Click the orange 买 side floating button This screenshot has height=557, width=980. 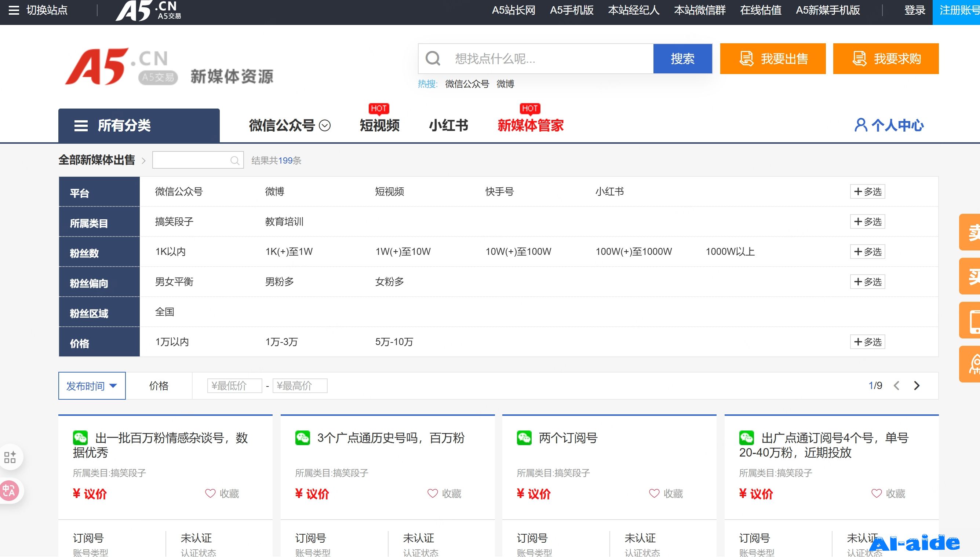coord(970,276)
